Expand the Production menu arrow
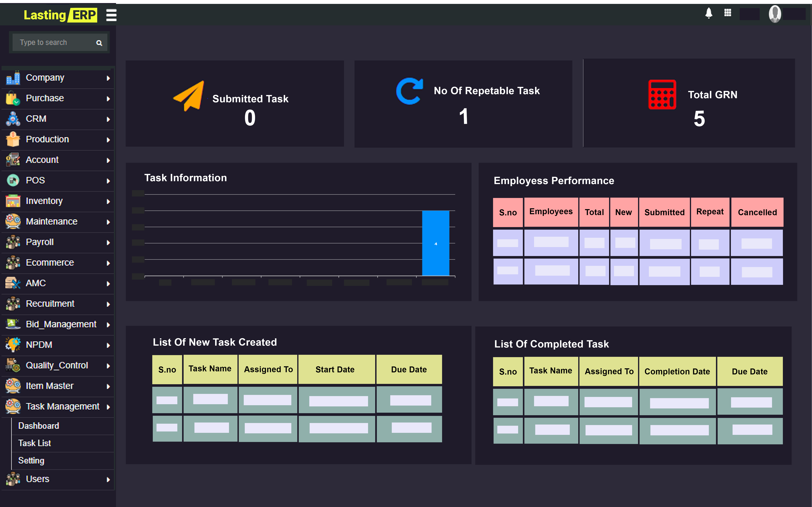The width and height of the screenshot is (812, 507). [x=108, y=140]
